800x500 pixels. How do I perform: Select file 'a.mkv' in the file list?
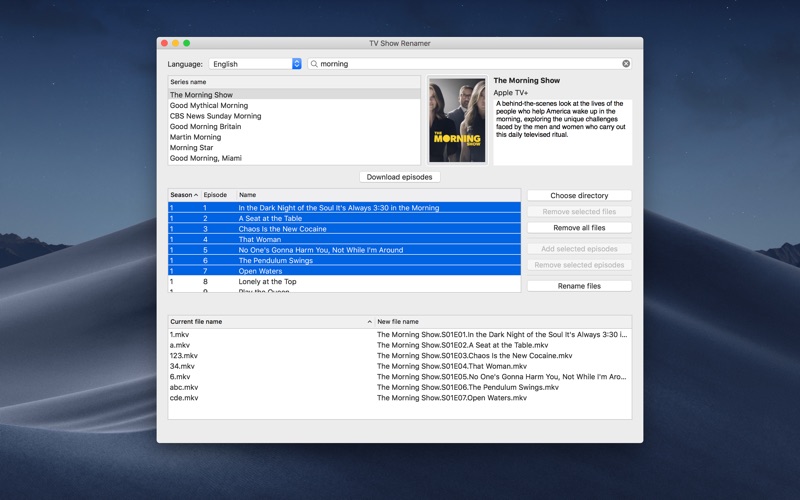[180, 345]
